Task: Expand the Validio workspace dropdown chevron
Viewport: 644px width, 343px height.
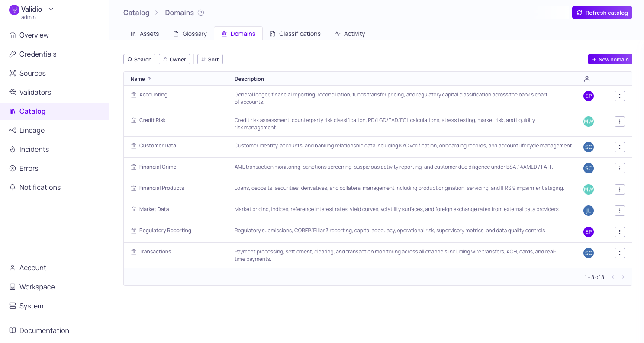Action: tap(51, 9)
